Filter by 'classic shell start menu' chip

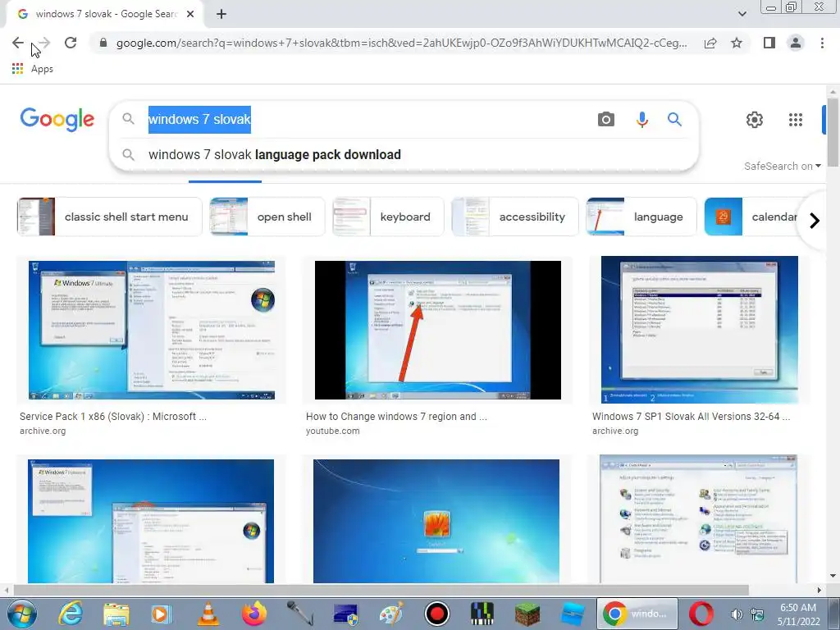[x=110, y=217]
